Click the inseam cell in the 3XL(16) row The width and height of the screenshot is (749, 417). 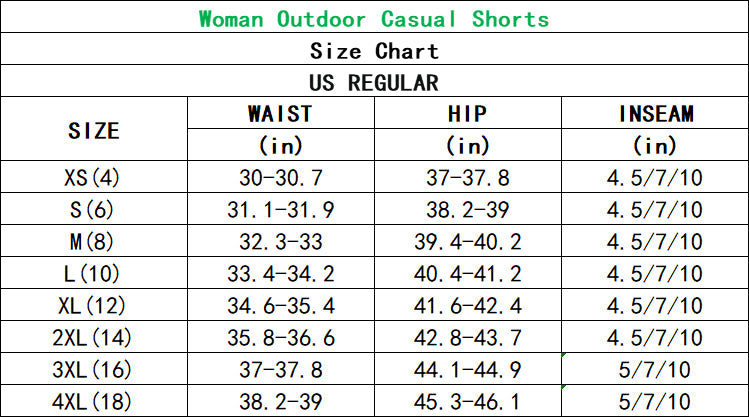[656, 370]
